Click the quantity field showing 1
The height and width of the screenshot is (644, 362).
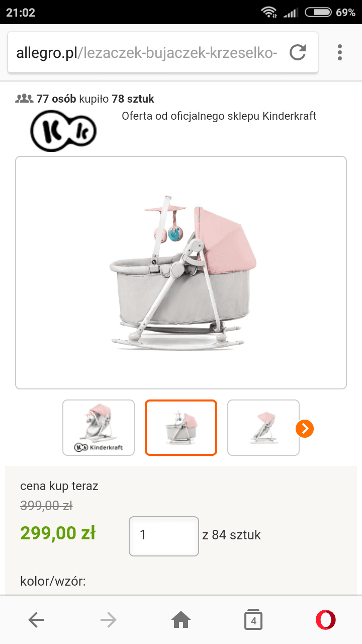(164, 536)
